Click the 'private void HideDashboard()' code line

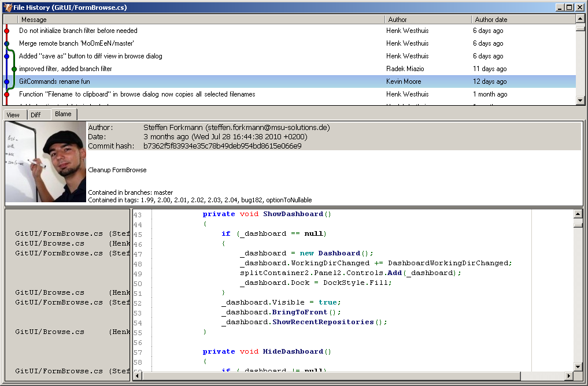coord(267,351)
